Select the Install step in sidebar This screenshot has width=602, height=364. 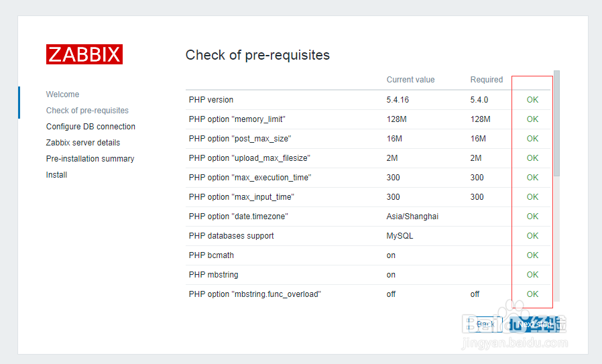[56, 175]
